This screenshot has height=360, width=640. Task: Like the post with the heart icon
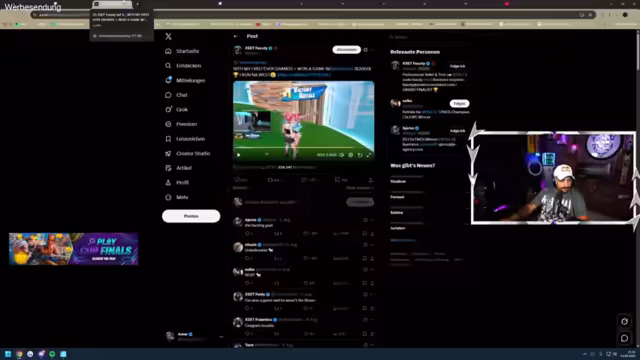304,180
